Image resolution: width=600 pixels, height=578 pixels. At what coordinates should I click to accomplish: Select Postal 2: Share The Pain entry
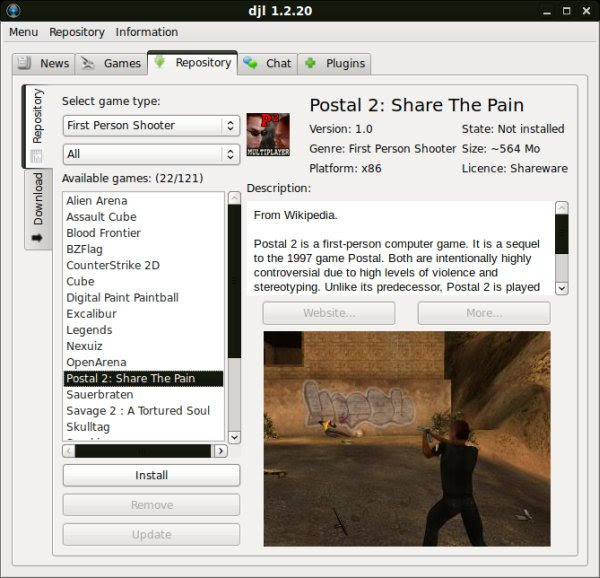(143, 378)
